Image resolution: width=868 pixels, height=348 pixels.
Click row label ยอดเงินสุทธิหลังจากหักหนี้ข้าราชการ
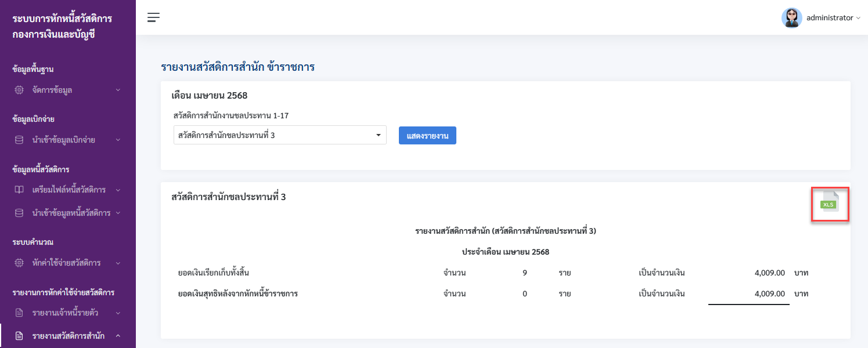click(238, 293)
